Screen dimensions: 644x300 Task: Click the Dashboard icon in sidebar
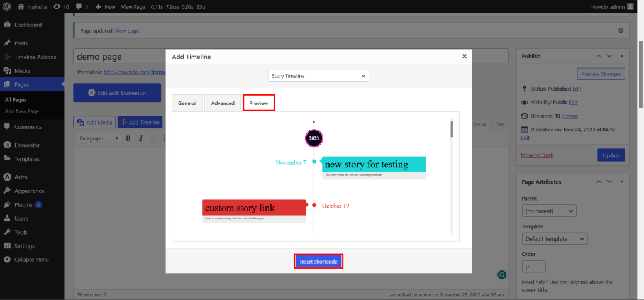7,25
